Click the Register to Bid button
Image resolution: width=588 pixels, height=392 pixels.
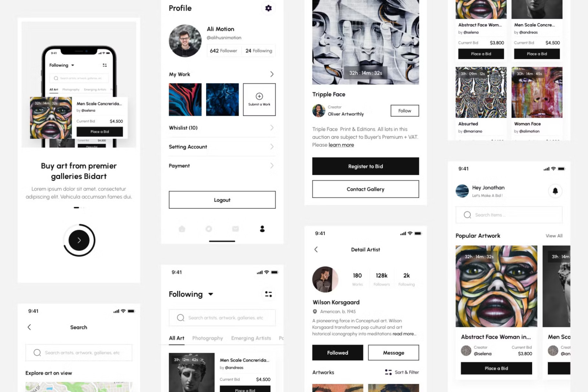click(x=366, y=166)
